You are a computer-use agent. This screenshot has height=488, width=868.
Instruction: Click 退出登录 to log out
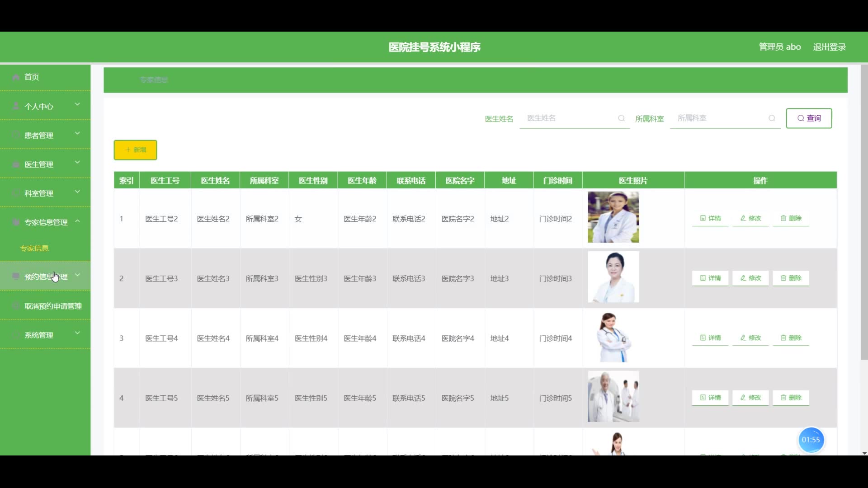pyautogui.click(x=829, y=47)
